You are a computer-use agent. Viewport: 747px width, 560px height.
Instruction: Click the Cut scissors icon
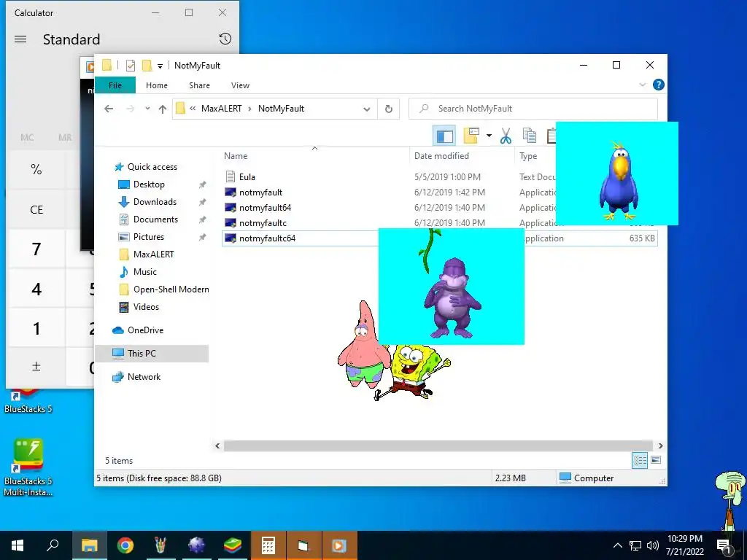click(506, 136)
